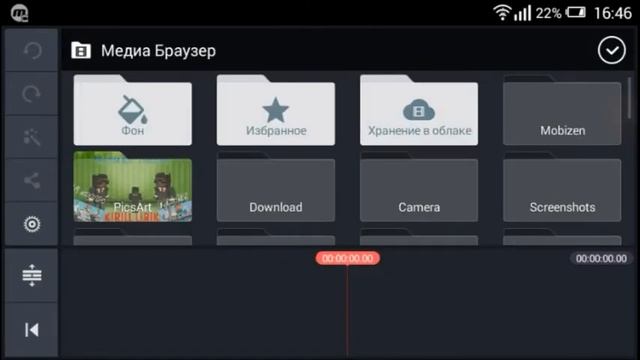Screen dimensions: 640x360
Task: Click the red playhead timecode marker
Action: point(347,258)
